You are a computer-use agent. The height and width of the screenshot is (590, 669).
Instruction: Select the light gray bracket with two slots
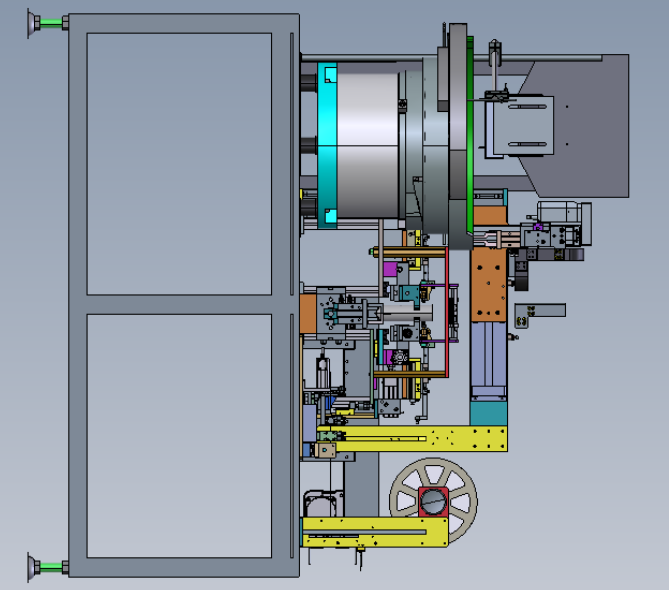pos(521,126)
